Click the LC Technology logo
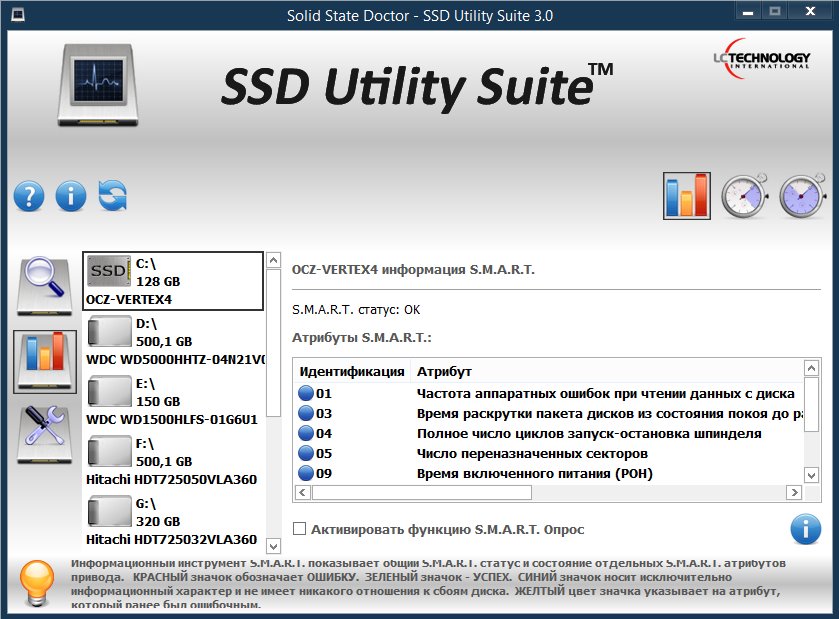This screenshot has height=619, width=839. click(x=762, y=59)
